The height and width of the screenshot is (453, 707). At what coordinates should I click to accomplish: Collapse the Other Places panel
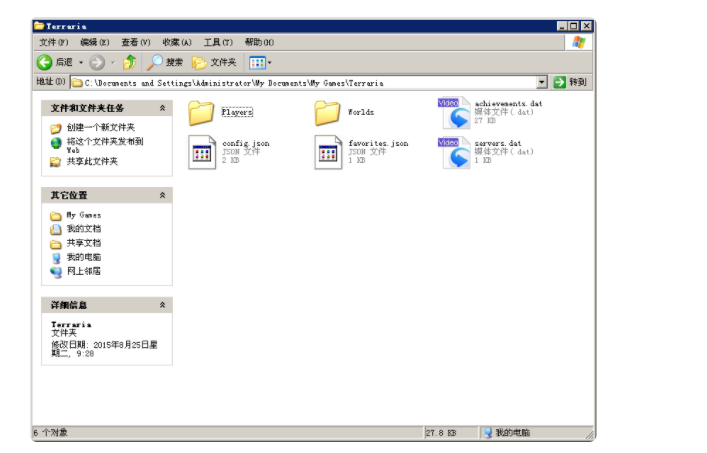[162, 195]
